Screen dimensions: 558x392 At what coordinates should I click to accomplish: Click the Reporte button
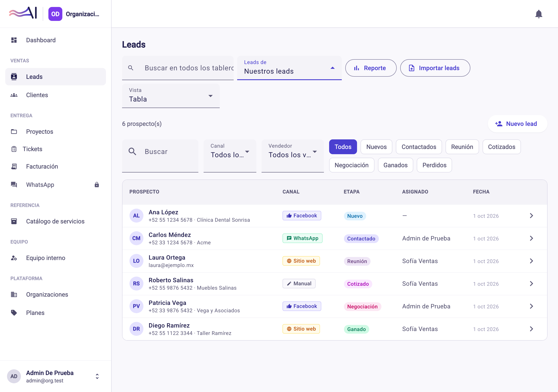point(371,68)
